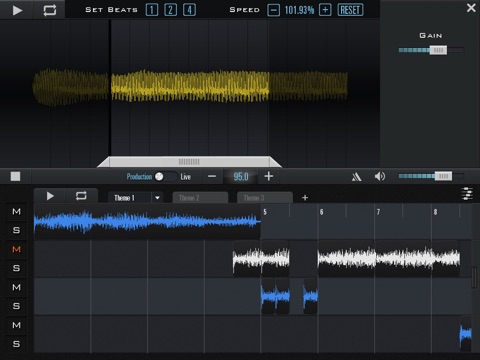Solo the second track
Screen dimensions: 480x360
16,268
